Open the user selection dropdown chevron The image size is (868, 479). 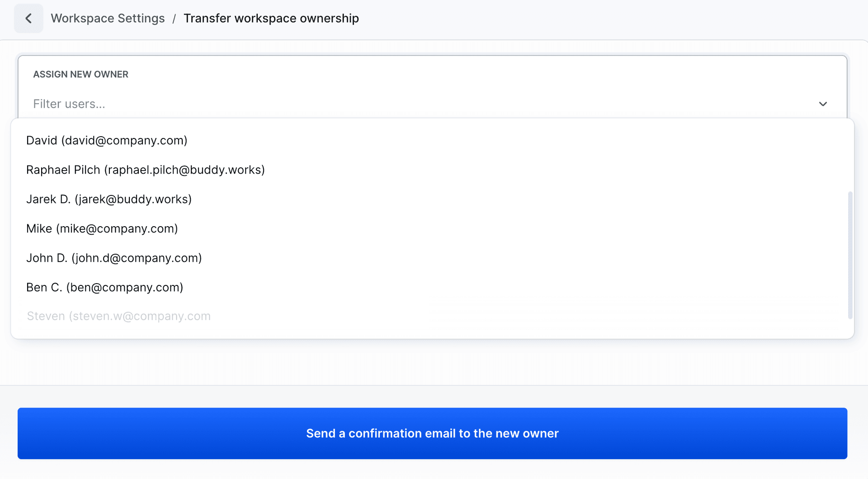click(x=823, y=104)
